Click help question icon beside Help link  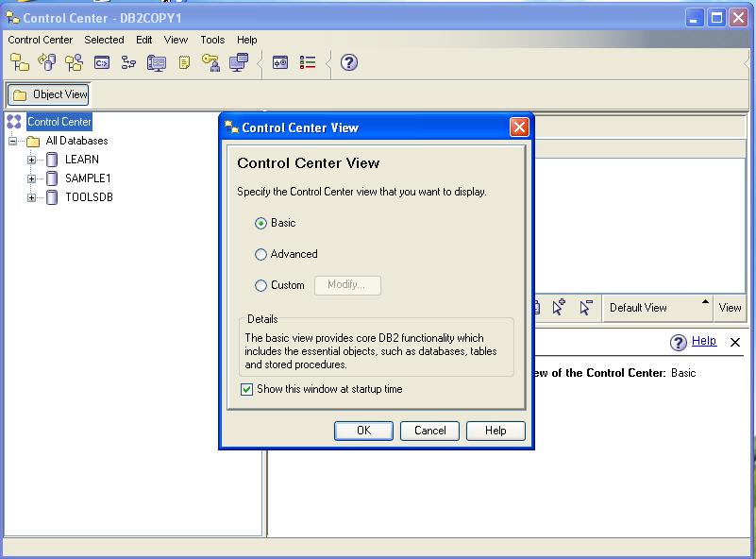[x=679, y=343]
